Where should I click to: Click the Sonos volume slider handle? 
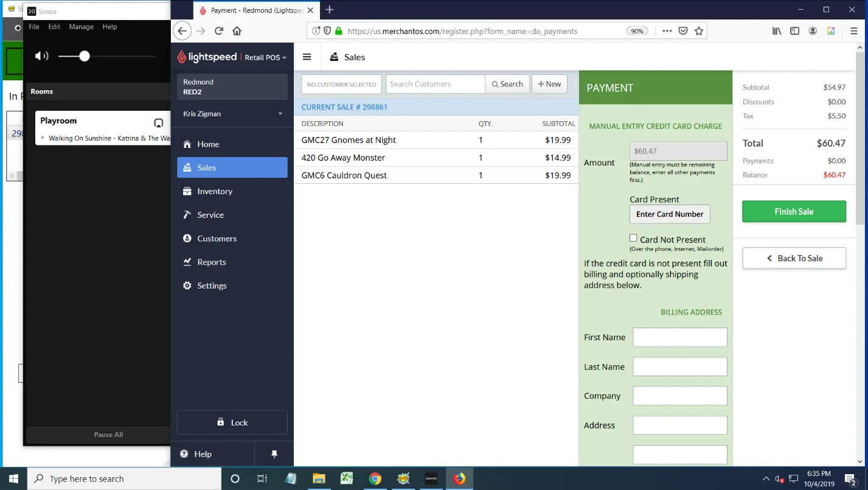click(x=85, y=56)
